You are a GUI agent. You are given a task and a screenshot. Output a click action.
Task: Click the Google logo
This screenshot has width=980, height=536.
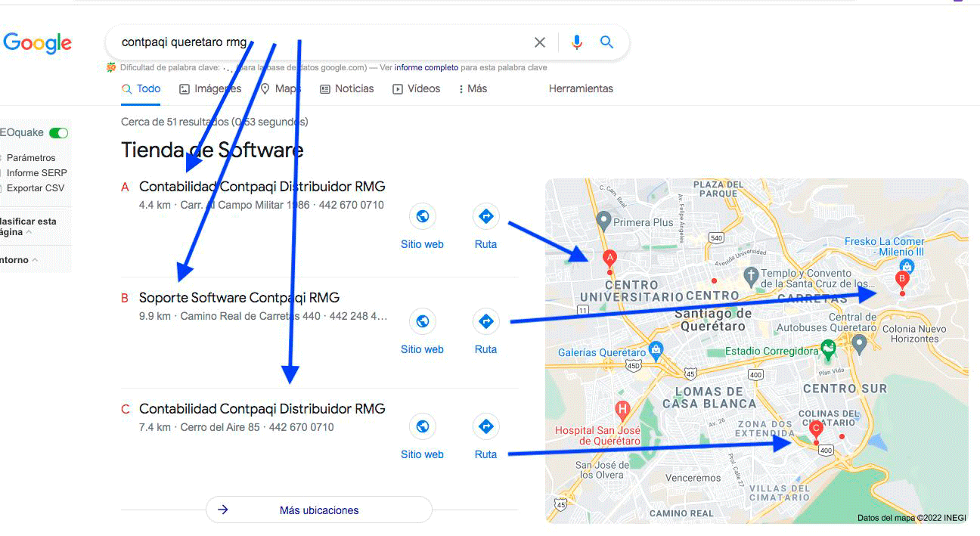tap(37, 43)
